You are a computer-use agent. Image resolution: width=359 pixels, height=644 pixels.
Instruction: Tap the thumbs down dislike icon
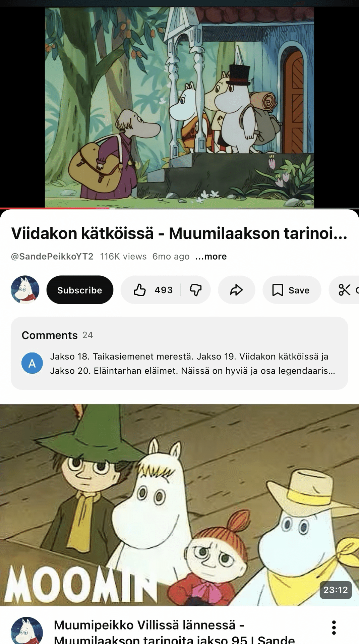[196, 290]
